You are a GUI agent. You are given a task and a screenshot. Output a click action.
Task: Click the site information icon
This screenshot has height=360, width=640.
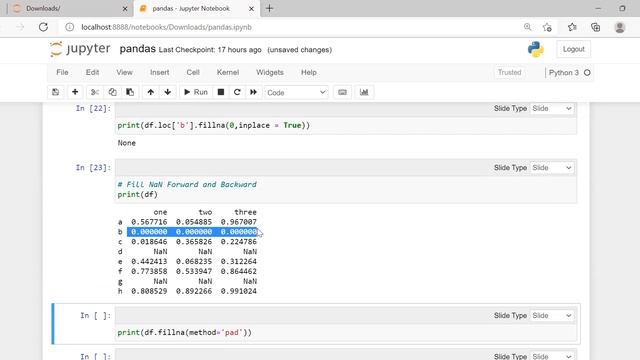point(70,27)
